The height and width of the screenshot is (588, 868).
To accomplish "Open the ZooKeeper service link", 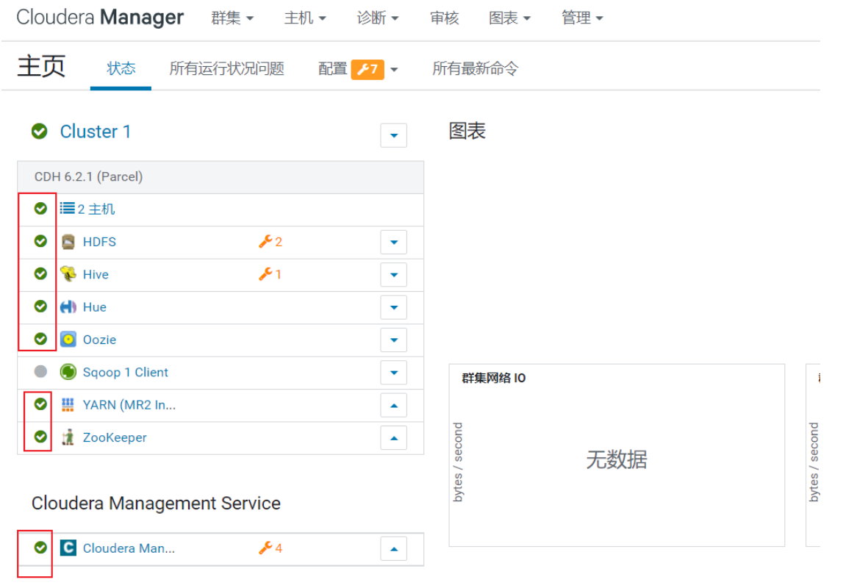I will click(115, 438).
